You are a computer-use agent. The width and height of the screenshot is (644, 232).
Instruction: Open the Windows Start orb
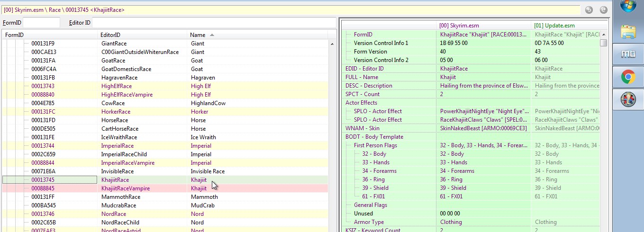(x=628, y=6)
